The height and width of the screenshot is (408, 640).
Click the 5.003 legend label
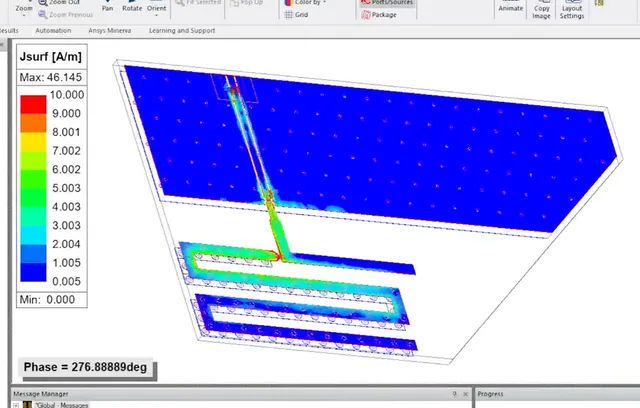point(67,188)
